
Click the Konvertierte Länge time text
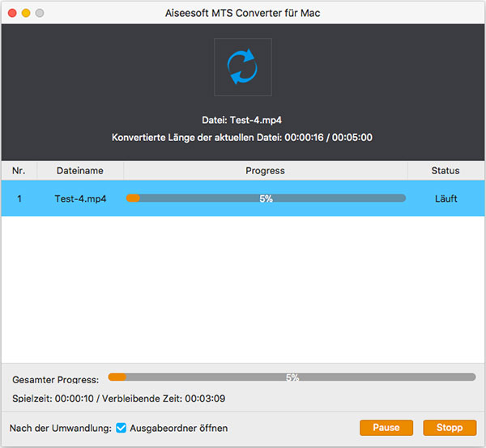pos(242,138)
